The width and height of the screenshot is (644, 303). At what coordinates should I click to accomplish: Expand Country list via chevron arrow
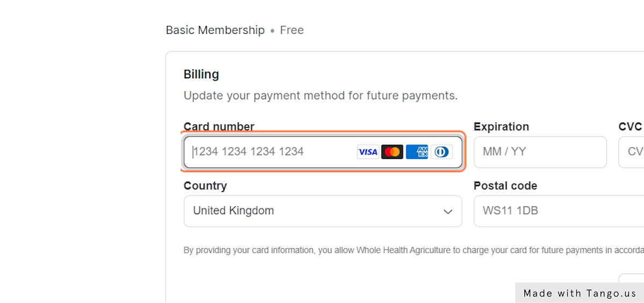pos(448,212)
